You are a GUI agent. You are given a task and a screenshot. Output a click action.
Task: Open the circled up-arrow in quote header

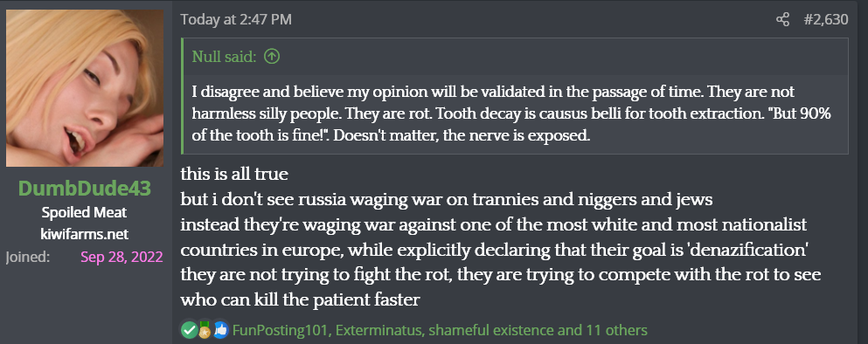click(x=272, y=56)
